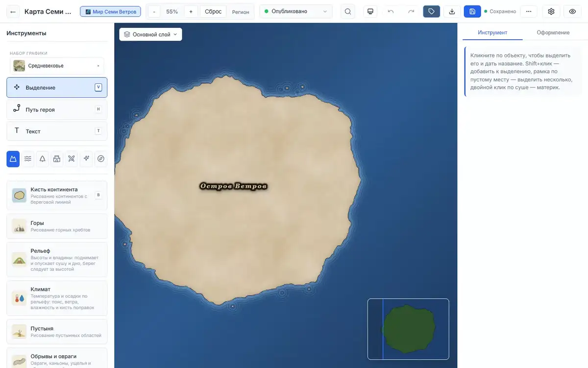This screenshot has height=368, width=588.
Task: Toggle the monitor display mode icon
Action: pos(370,11)
